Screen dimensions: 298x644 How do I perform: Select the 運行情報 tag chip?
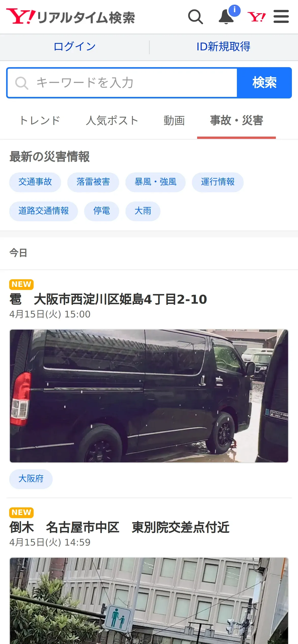coord(218,182)
